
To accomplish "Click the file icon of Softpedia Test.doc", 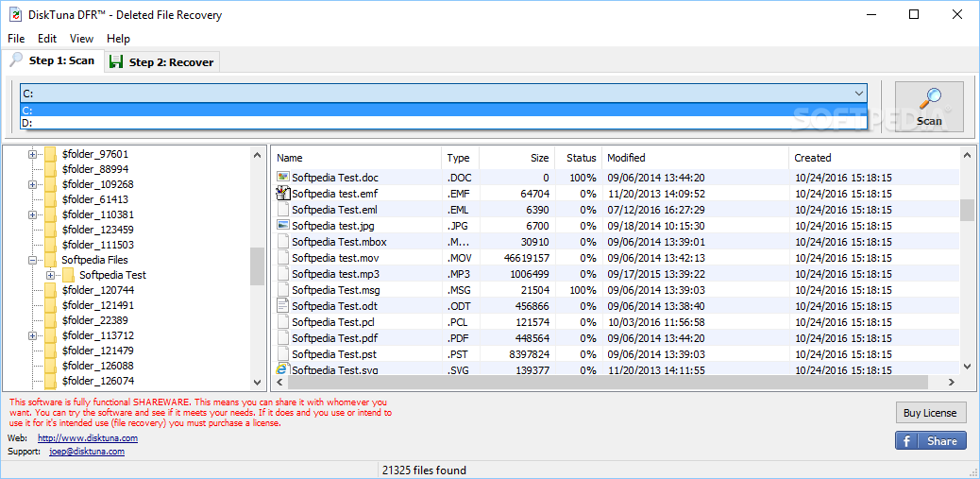I will click(283, 178).
